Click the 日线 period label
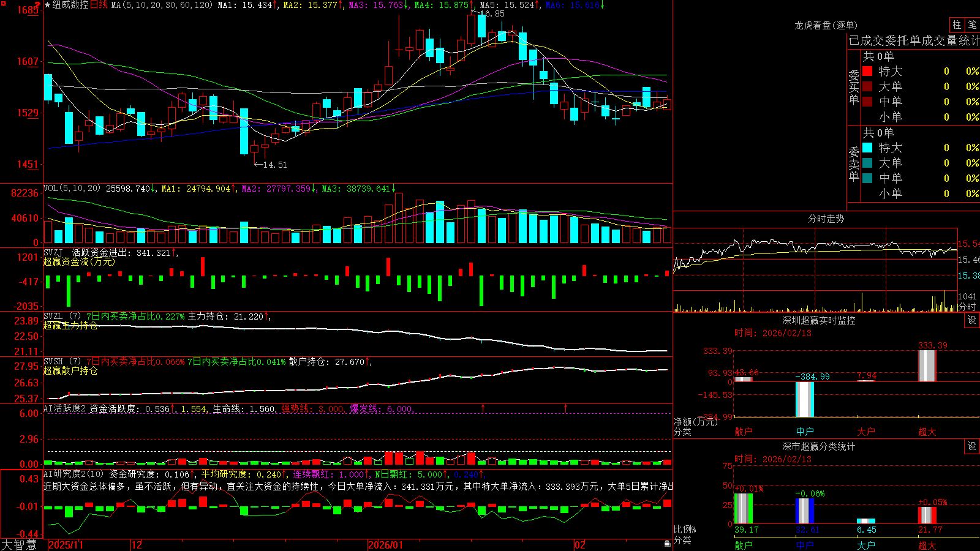Image resolution: width=980 pixels, height=551 pixels. tap(99, 5)
